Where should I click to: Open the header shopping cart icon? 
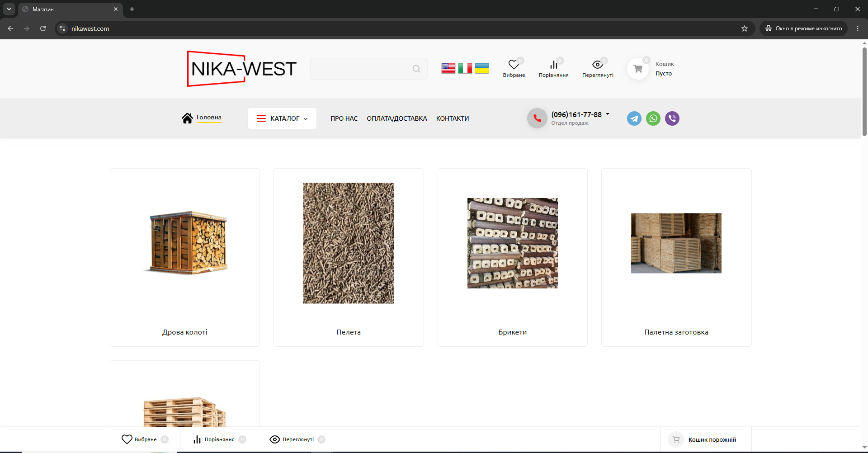tap(638, 69)
